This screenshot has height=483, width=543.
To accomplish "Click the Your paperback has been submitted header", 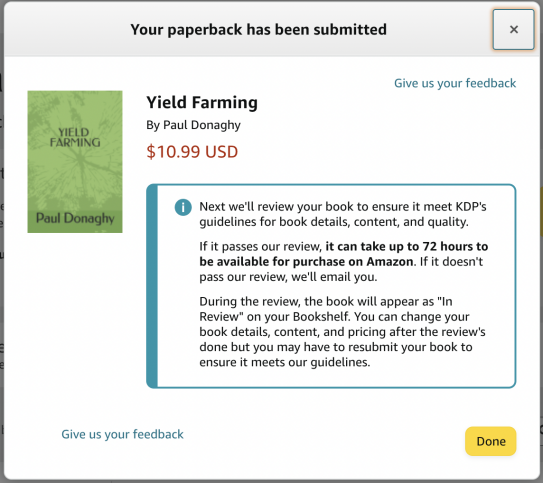I will (x=258, y=29).
